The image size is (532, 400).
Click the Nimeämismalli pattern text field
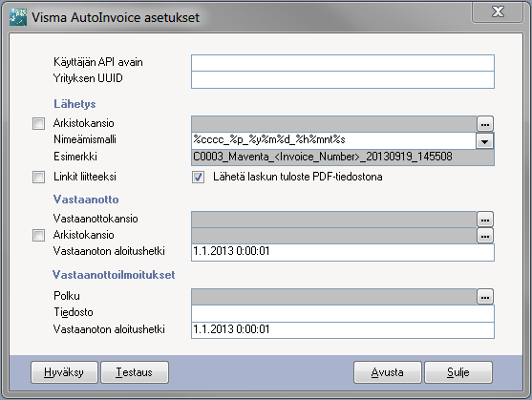(334, 140)
